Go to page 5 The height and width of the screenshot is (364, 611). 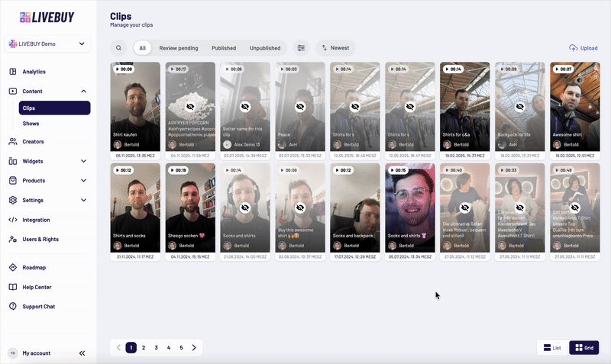point(181,348)
